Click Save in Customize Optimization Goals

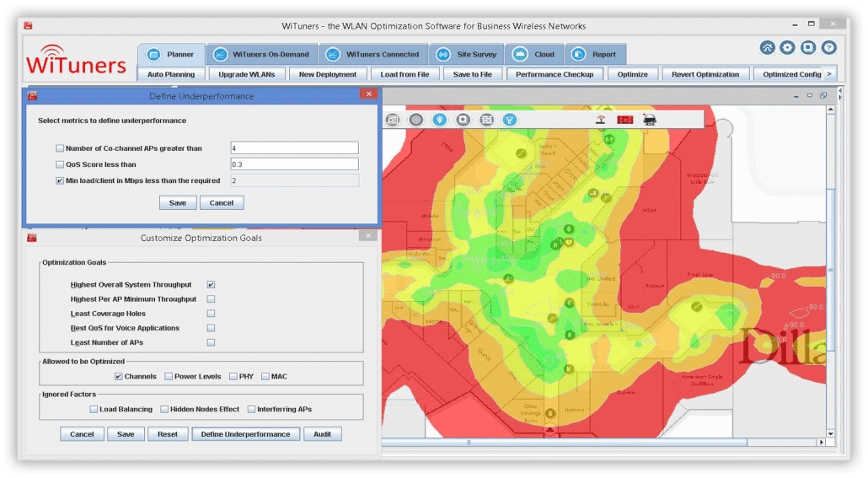point(126,434)
